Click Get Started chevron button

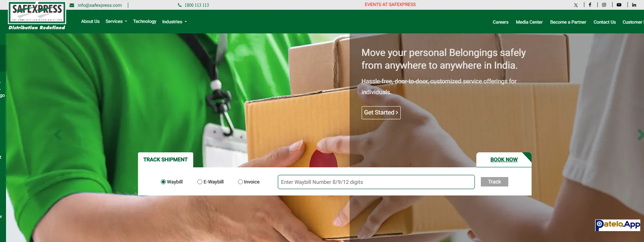coord(381,113)
